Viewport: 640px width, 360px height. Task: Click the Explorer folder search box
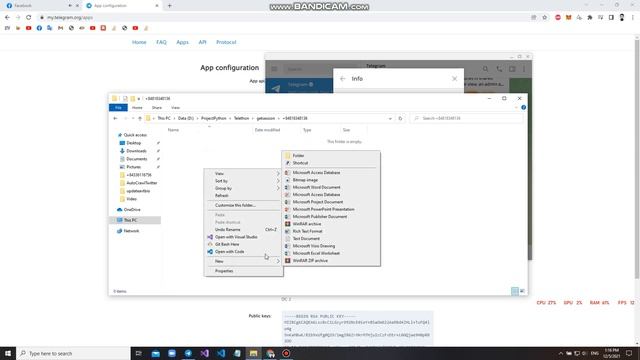pos(467,118)
